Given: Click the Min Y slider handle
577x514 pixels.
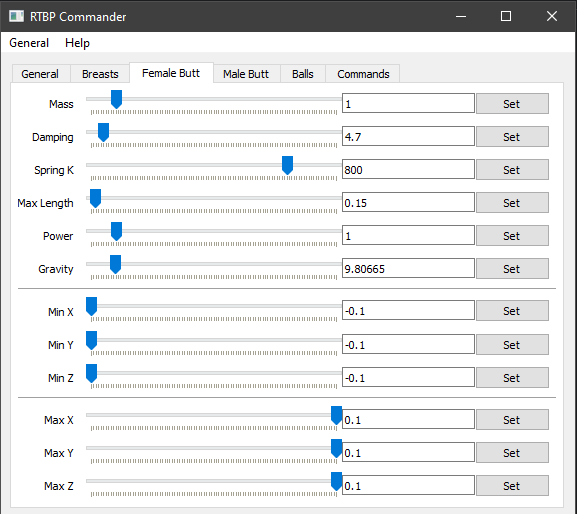Looking at the screenshot, I should pos(92,340).
